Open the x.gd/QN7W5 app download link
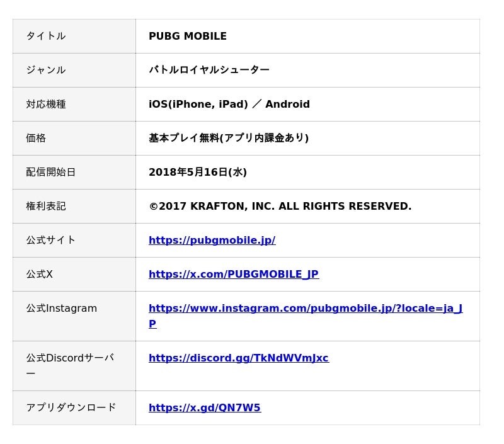The image size is (504, 444). pyautogui.click(x=204, y=407)
